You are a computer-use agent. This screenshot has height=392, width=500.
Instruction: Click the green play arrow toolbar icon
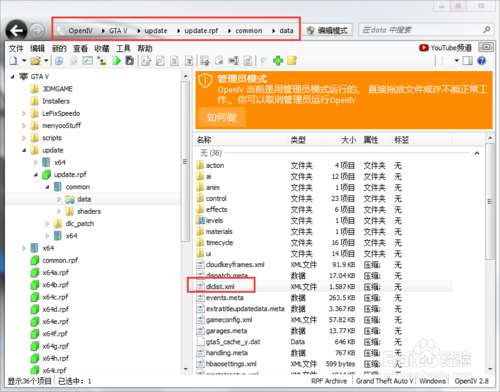(116, 61)
